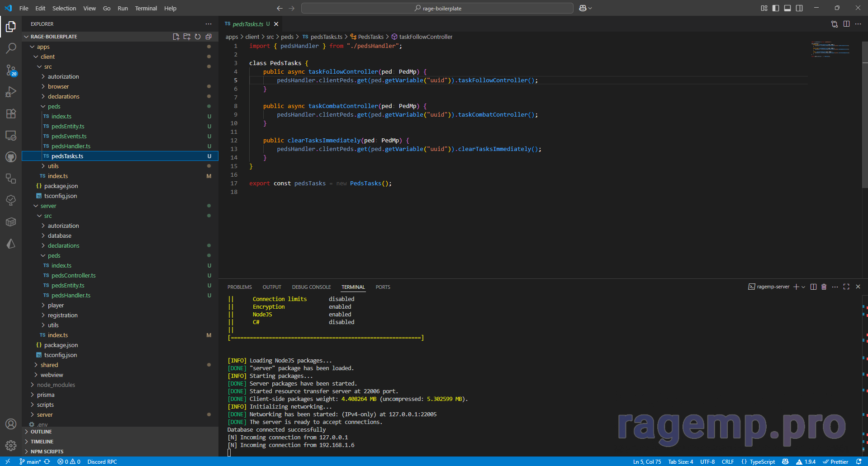Open the Run and Debug view
The height and width of the screenshot is (466, 868).
tap(11, 92)
